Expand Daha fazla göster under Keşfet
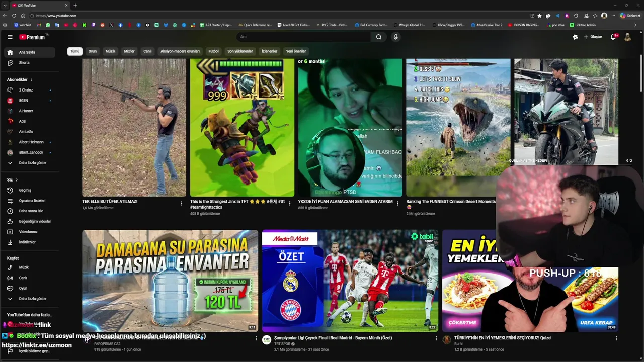Image resolution: width=644 pixels, height=362 pixels. click(x=30, y=299)
